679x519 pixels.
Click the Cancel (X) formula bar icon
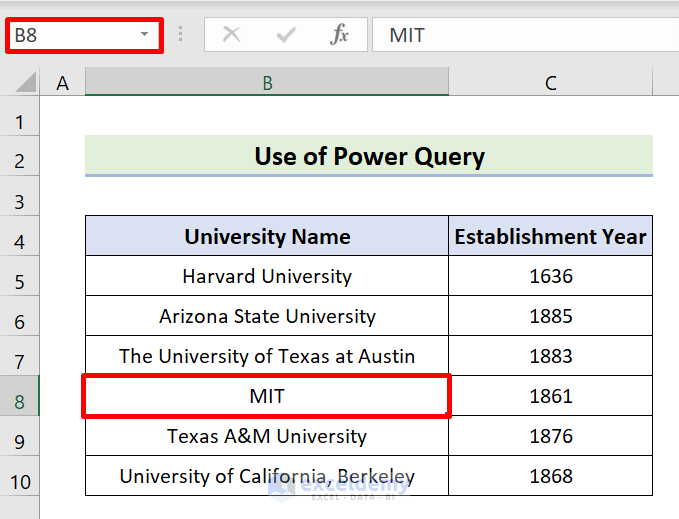pos(232,35)
